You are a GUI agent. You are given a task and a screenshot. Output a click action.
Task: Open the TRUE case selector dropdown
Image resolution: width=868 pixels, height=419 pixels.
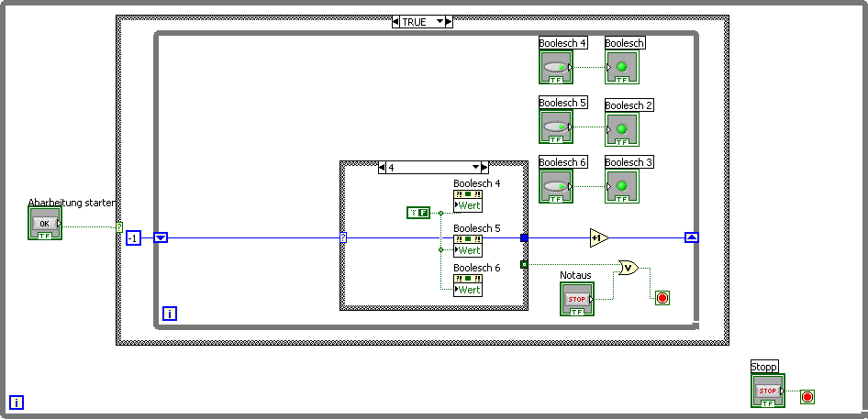(x=440, y=22)
